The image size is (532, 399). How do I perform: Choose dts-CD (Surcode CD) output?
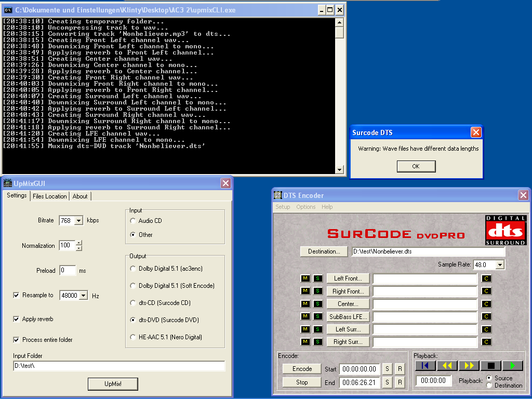(x=161, y=303)
